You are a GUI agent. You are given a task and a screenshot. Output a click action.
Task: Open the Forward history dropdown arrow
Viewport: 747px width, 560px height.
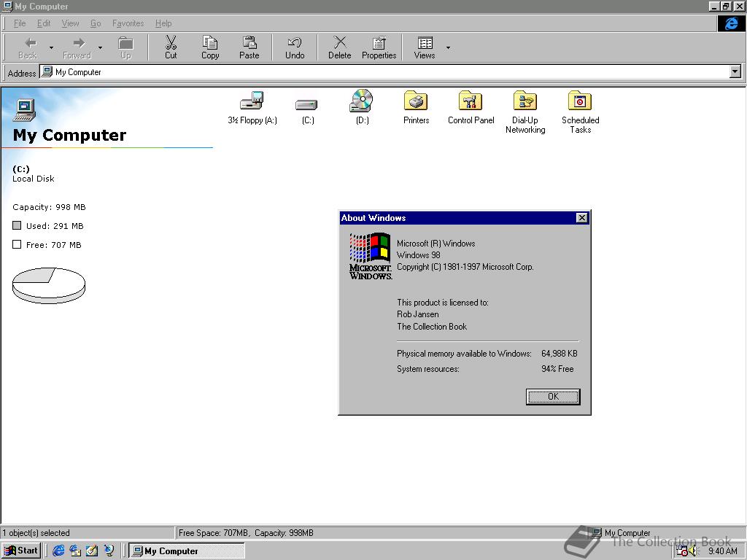point(100,47)
